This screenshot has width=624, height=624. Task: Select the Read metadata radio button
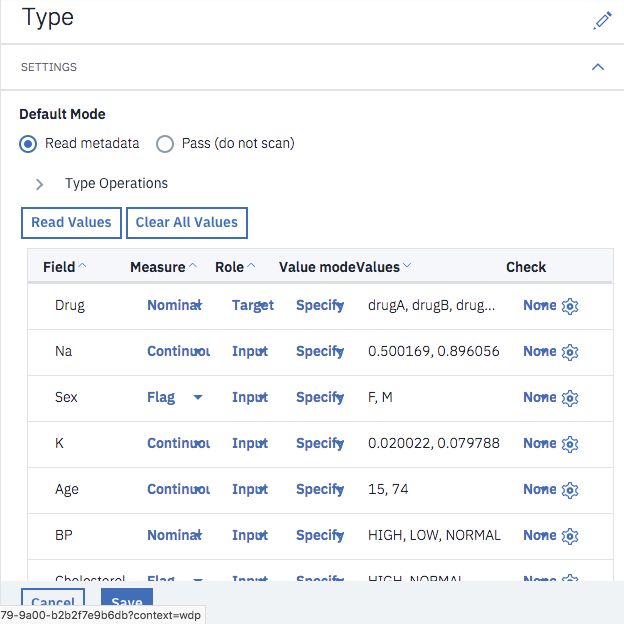(x=29, y=143)
